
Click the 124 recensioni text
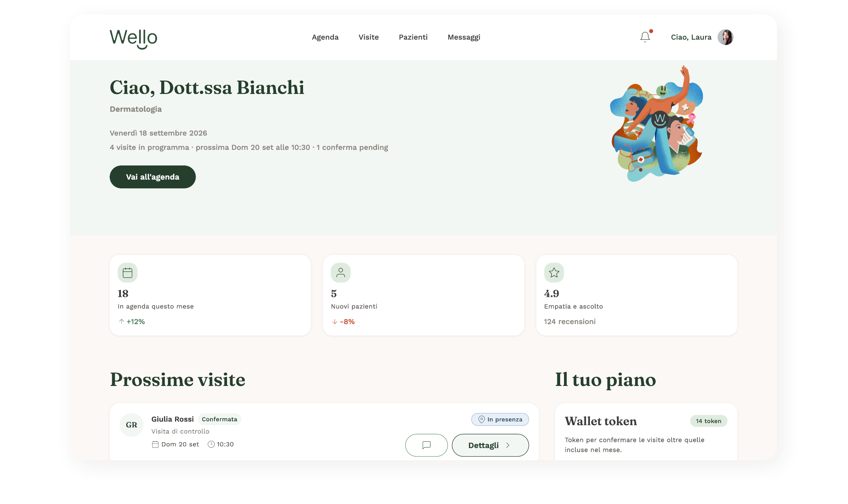point(570,321)
